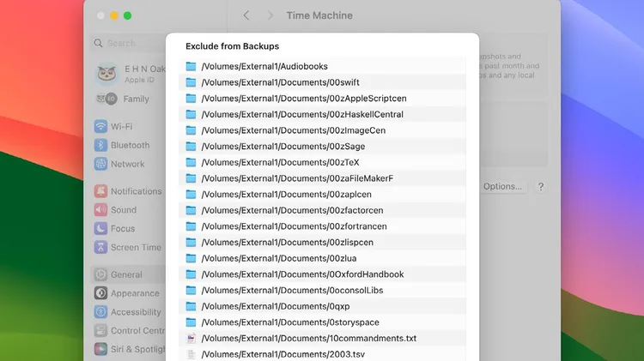Click the folder icon for Audiobooks
The height and width of the screenshot is (361, 644).
coord(191,66)
